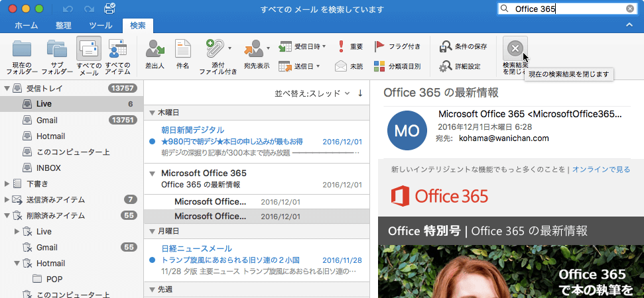
Task: Click the print icon in title bar
Action: [109, 8]
